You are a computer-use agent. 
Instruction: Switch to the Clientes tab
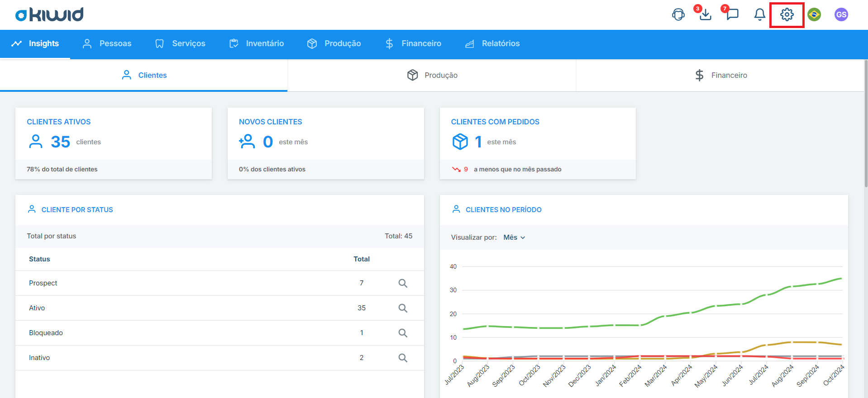[x=144, y=75]
